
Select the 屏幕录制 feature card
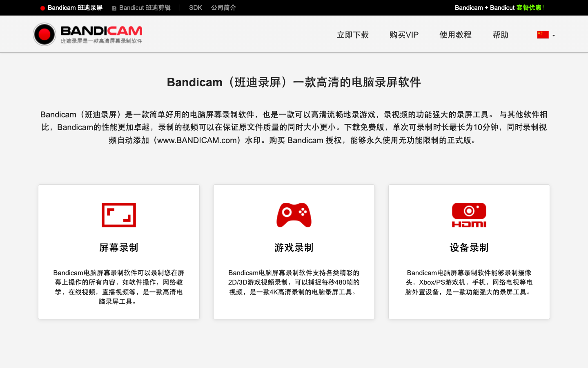point(118,251)
